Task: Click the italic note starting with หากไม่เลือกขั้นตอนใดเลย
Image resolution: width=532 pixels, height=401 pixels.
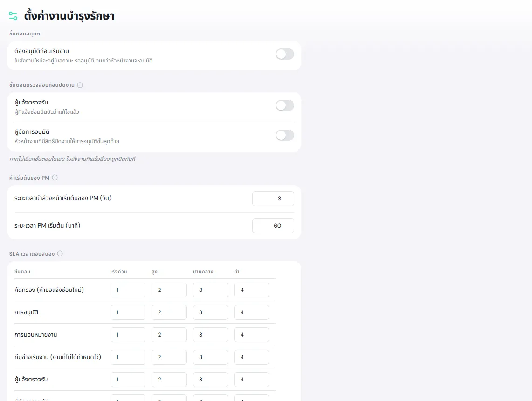Action: (72, 159)
